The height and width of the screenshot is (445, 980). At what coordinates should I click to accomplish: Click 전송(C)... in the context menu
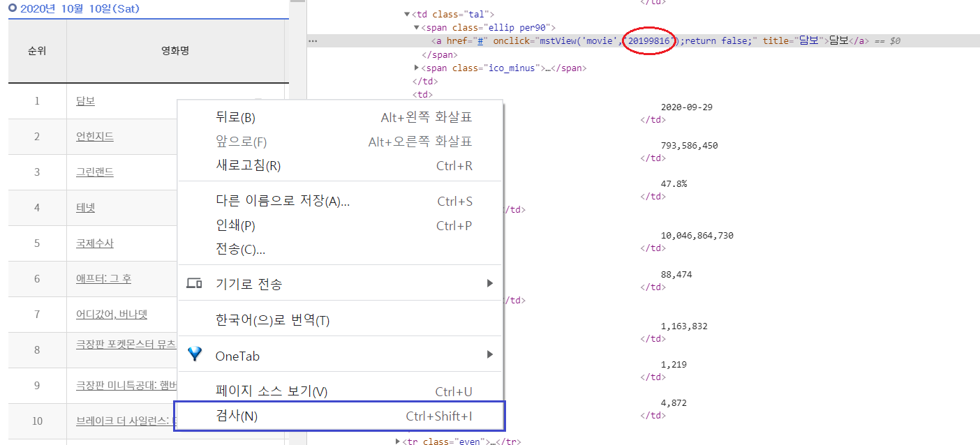tap(341, 249)
